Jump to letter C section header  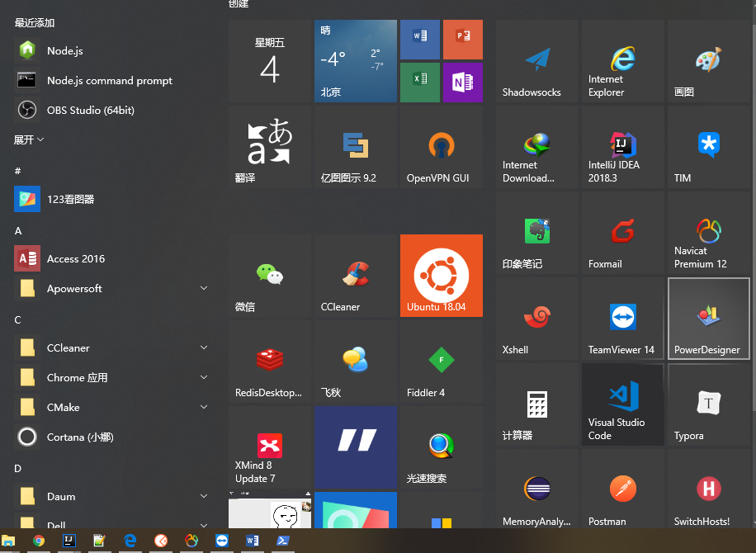(x=18, y=320)
